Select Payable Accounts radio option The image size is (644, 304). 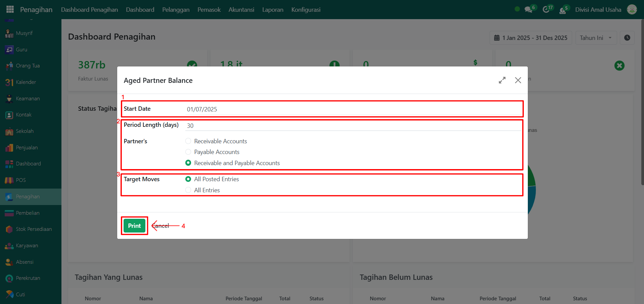(x=188, y=152)
